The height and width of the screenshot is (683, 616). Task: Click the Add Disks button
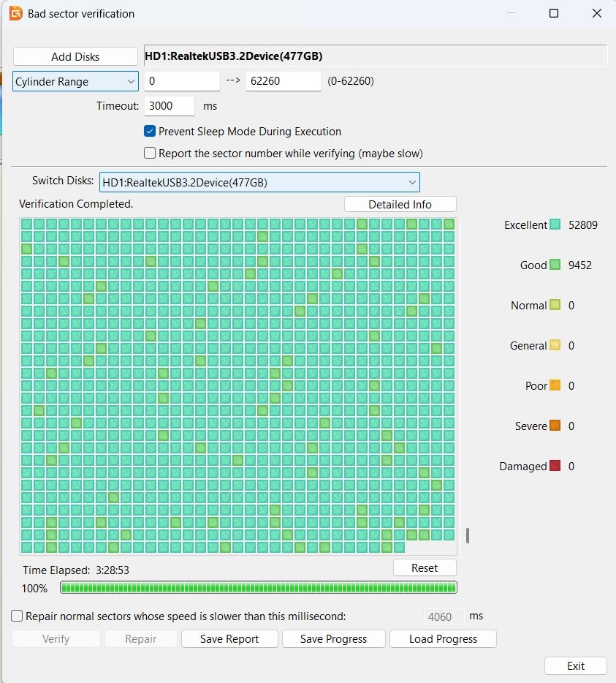pyautogui.click(x=75, y=57)
